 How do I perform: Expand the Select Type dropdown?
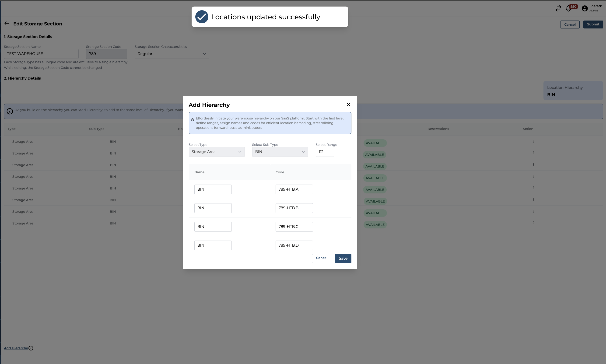[216, 152]
